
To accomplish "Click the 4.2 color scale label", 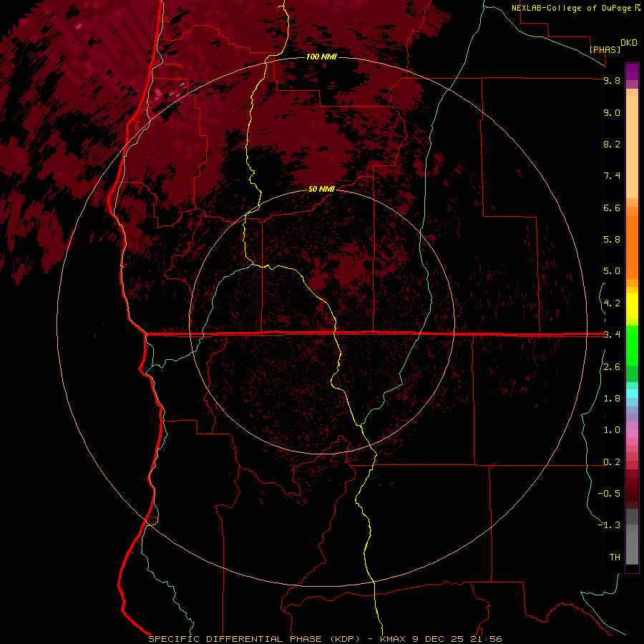I will 612,303.
